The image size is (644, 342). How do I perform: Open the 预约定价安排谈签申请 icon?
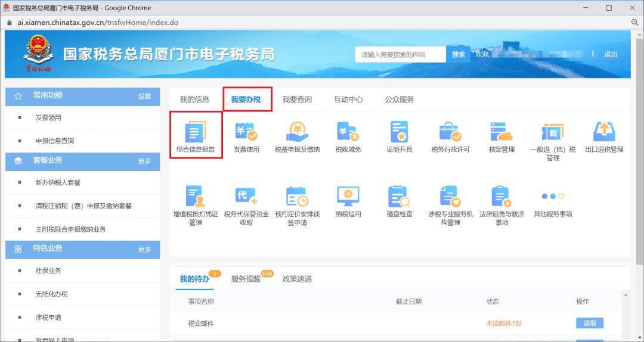(298, 196)
